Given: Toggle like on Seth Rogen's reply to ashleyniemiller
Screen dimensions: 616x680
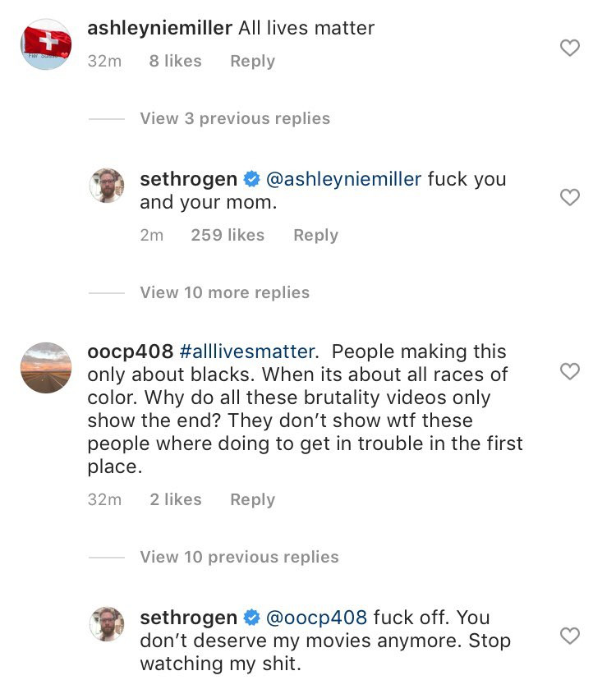Looking at the screenshot, I should (569, 197).
